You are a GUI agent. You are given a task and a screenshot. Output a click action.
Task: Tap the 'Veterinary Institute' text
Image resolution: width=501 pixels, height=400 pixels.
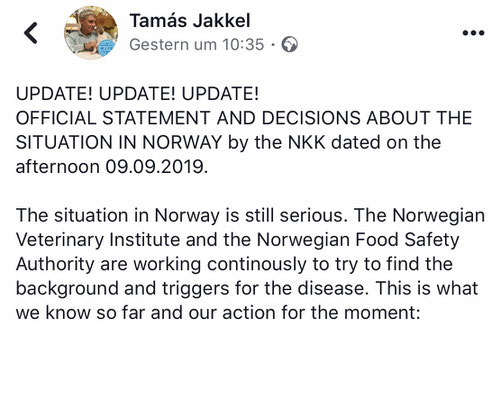pyautogui.click(x=98, y=240)
